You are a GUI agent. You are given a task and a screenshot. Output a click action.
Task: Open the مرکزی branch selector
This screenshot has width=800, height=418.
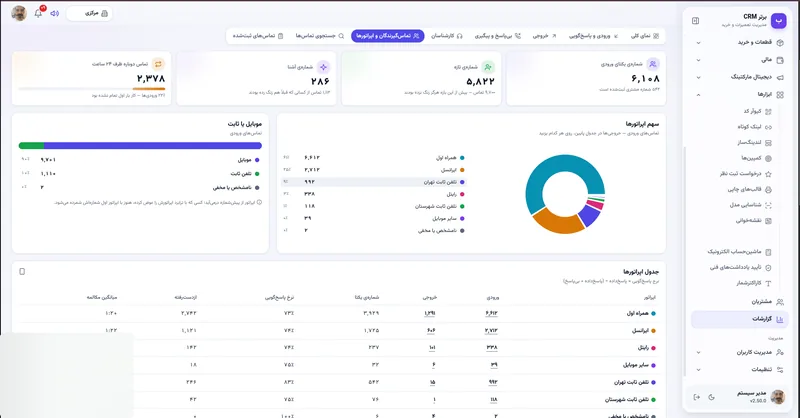tap(89, 13)
